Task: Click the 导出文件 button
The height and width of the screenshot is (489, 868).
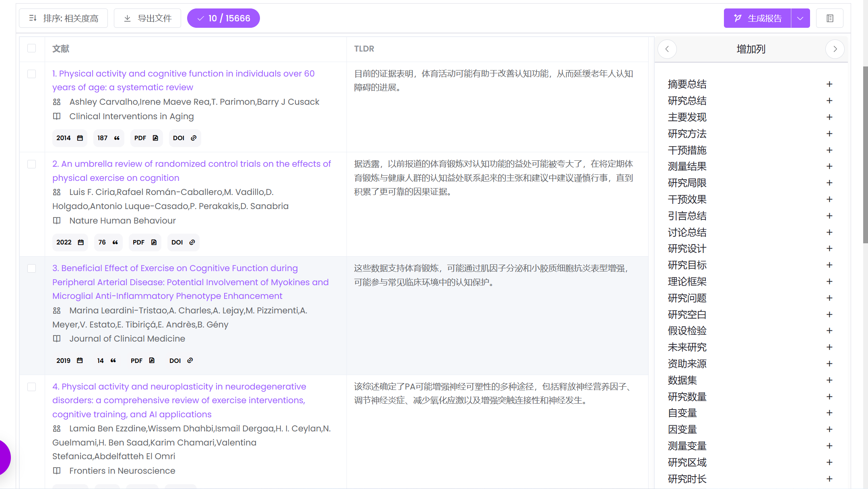Action: [147, 18]
